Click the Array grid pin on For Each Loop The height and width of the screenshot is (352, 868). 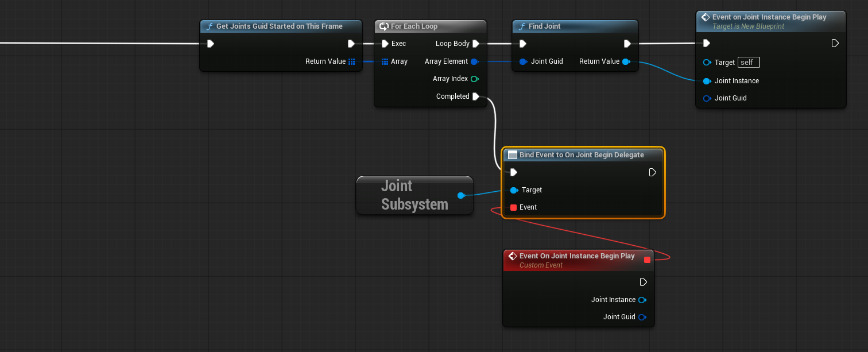click(x=385, y=61)
